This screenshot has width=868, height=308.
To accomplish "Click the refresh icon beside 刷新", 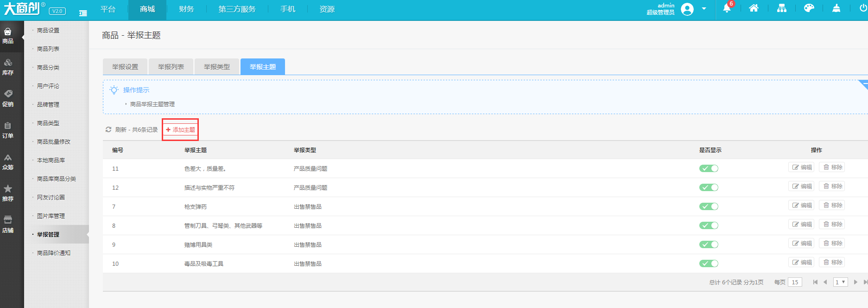I will pos(108,130).
